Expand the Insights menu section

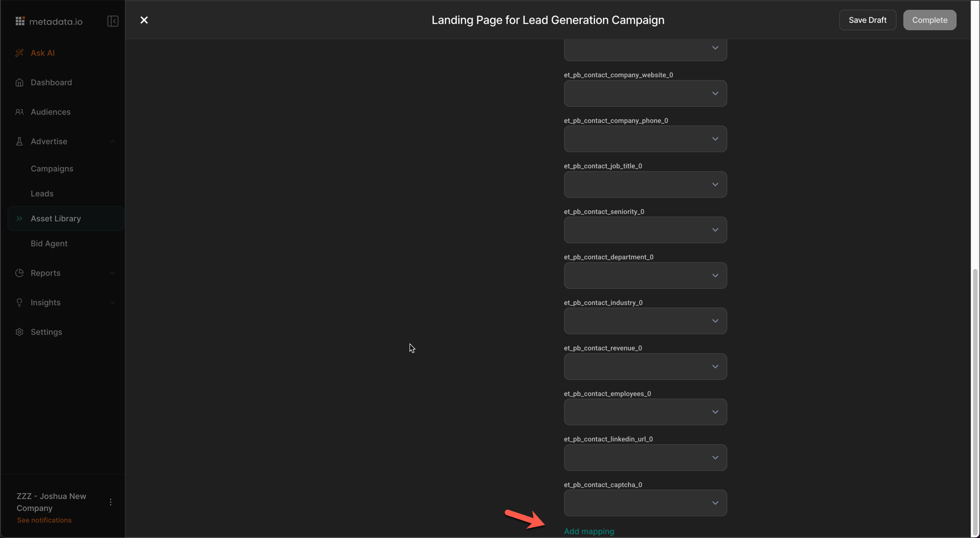(112, 302)
